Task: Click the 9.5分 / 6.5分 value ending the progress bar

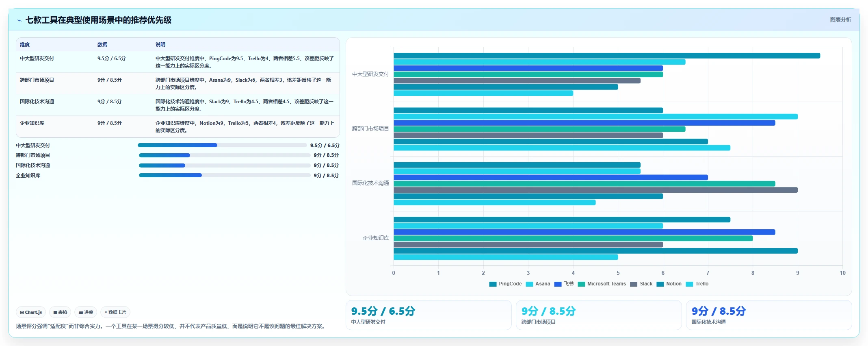Action: click(x=325, y=145)
